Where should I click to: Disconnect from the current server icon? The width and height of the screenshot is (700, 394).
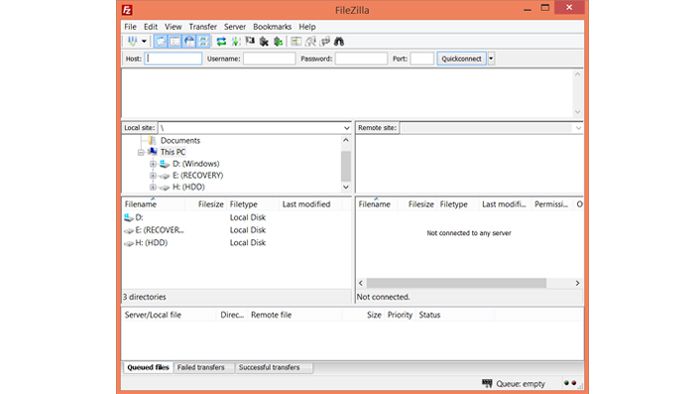pyautogui.click(x=264, y=41)
